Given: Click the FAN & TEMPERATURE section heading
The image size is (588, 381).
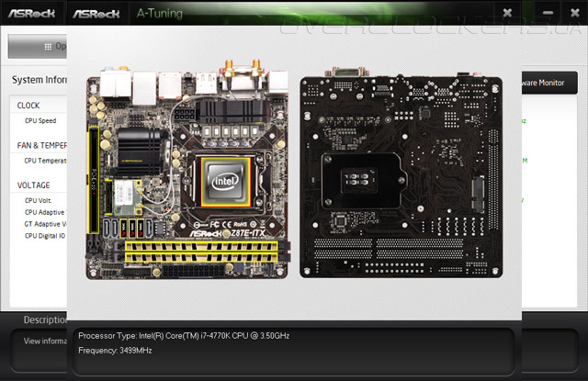Looking at the screenshot, I should pyautogui.click(x=41, y=145).
